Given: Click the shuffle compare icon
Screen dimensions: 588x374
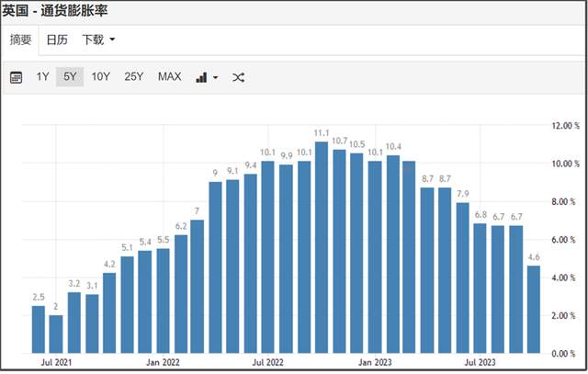Looking at the screenshot, I should (x=238, y=77).
